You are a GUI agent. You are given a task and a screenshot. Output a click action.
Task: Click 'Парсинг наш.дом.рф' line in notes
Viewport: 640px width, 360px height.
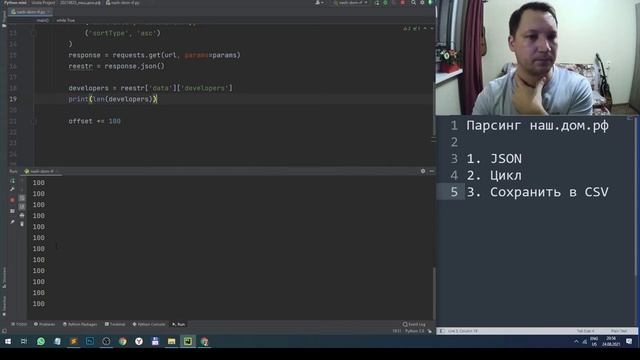click(x=537, y=125)
